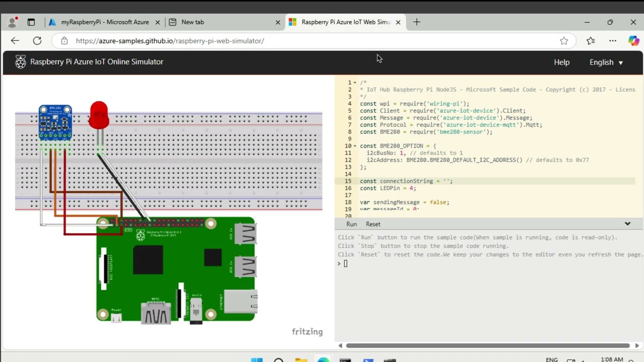The height and width of the screenshot is (362, 644).
Task: Place cursor in connectionString line 15
Action: (x=406, y=181)
